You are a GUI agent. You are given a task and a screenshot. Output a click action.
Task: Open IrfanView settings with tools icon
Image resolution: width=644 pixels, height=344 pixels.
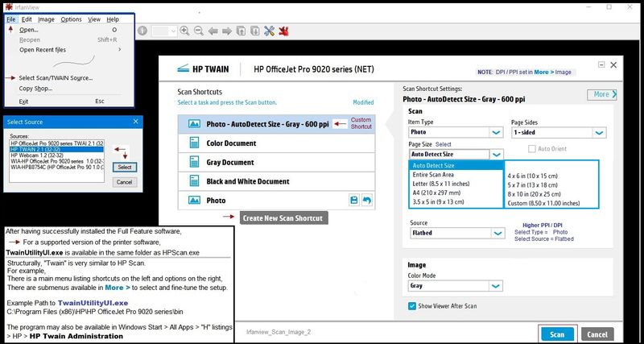[x=269, y=31]
